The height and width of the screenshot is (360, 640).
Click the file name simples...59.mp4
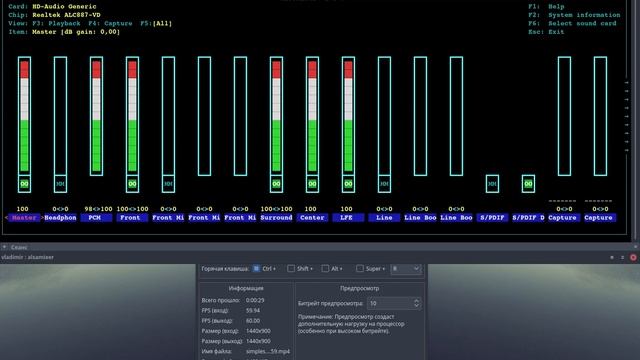tap(268, 351)
